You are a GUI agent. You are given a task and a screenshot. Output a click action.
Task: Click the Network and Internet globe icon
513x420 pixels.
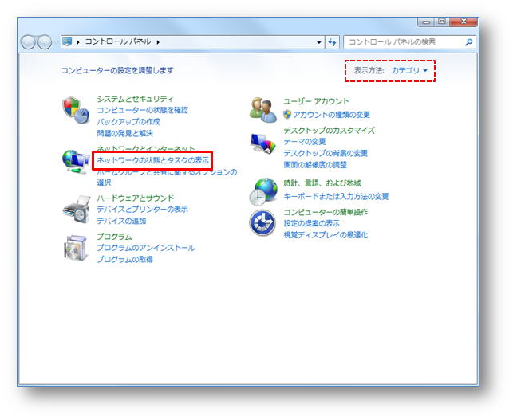point(76,161)
